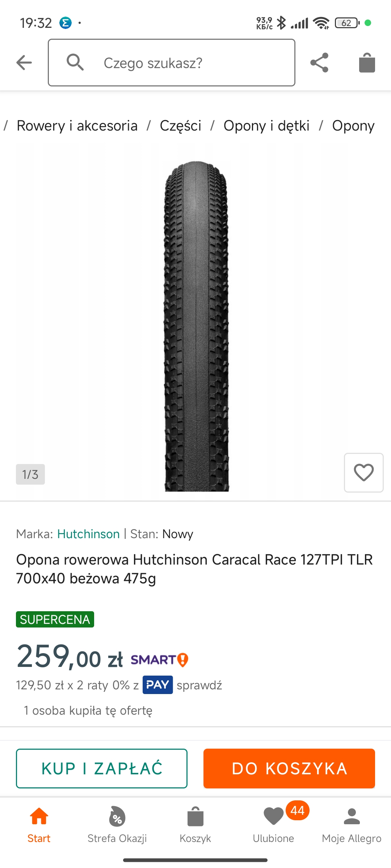Open Rowery i akcesoria breadcrumb
This screenshot has width=391, height=868.
click(x=77, y=126)
